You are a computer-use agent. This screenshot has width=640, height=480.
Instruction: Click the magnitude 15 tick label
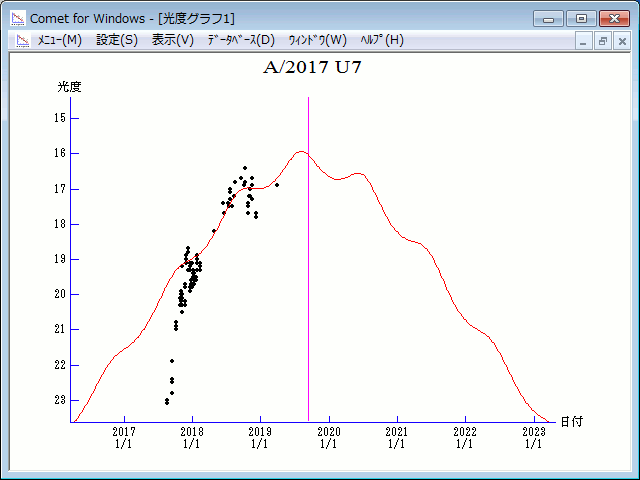pyautogui.click(x=60, y=118)
